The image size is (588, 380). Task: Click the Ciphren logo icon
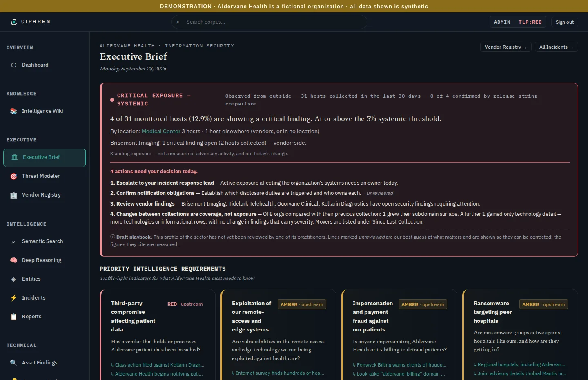point(14,22)
